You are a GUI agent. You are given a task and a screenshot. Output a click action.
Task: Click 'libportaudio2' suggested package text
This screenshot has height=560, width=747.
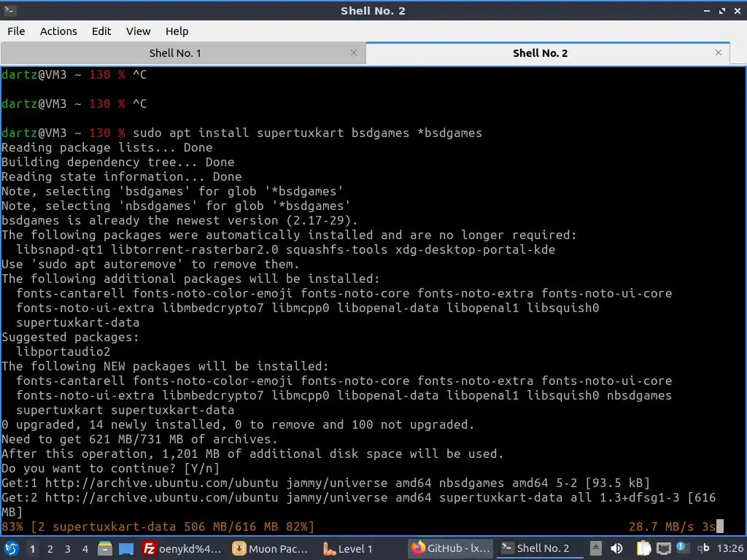(63, 352)
